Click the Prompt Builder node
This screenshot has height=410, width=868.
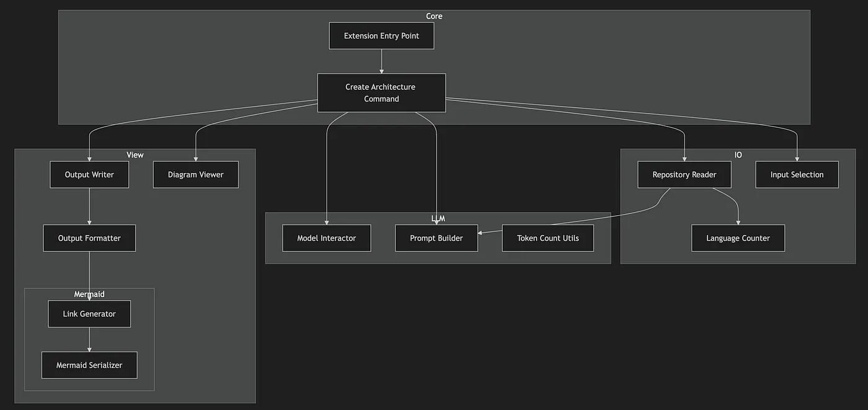click(x=436, y=238)
